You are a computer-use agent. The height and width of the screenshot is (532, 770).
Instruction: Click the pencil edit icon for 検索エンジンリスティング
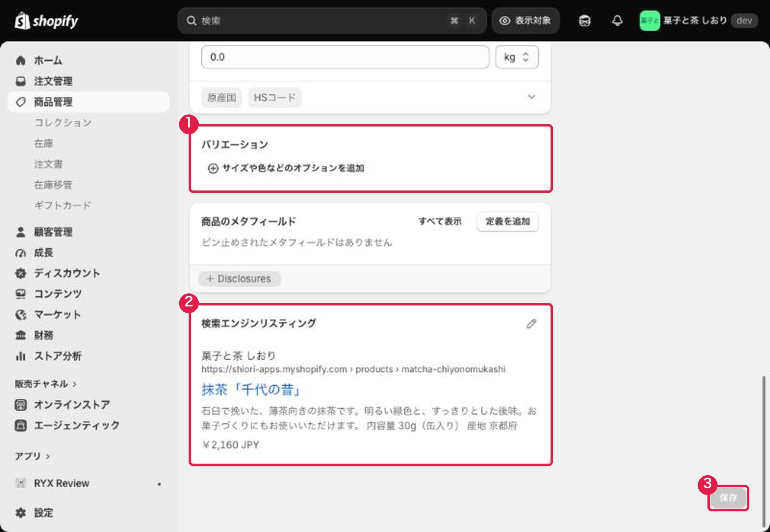coord(531,324)
